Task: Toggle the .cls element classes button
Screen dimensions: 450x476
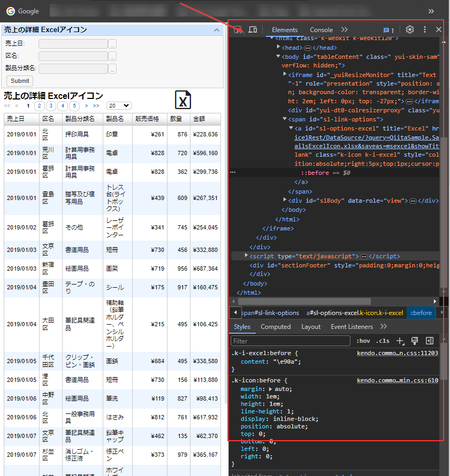Action: [383, 341]
